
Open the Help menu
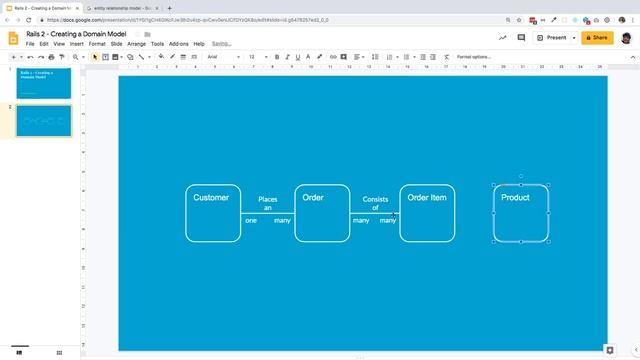(199, 44)
